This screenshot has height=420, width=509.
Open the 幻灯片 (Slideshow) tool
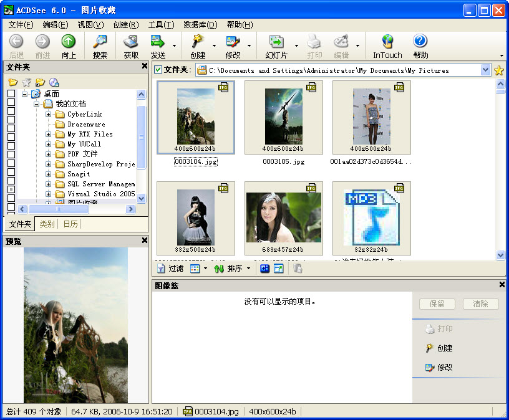[276, 42]
